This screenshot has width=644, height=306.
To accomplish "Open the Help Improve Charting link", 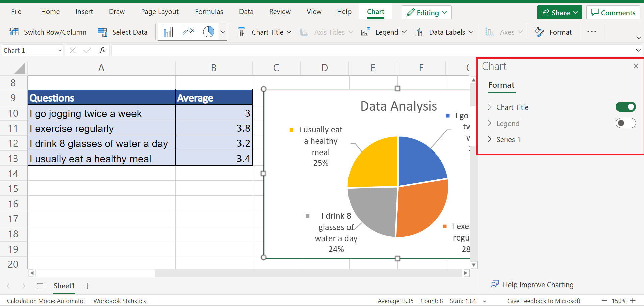I will (x=538, y=285).
